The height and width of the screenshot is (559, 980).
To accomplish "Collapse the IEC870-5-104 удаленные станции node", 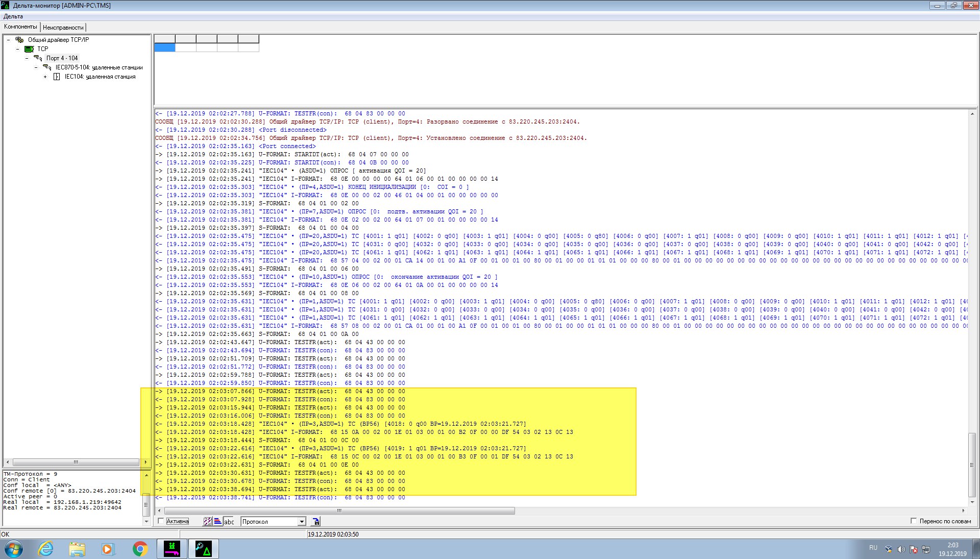I will pyautogui.click(x=36, y=67).
